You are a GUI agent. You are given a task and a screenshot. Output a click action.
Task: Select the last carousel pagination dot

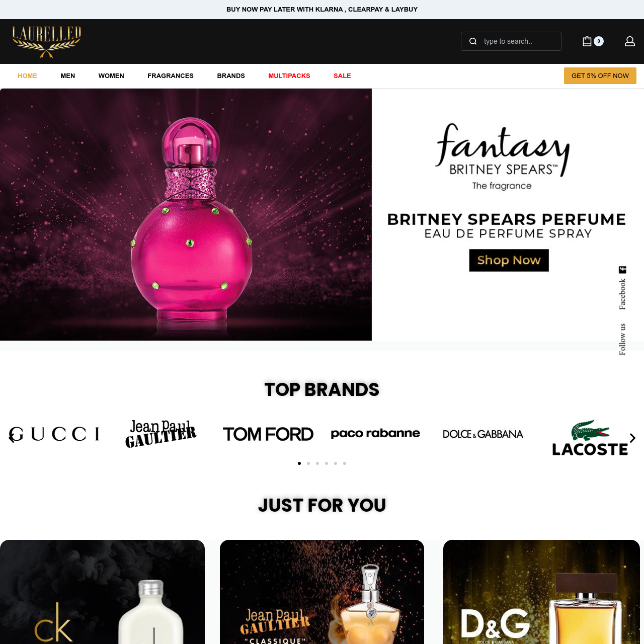click(345, 463)
